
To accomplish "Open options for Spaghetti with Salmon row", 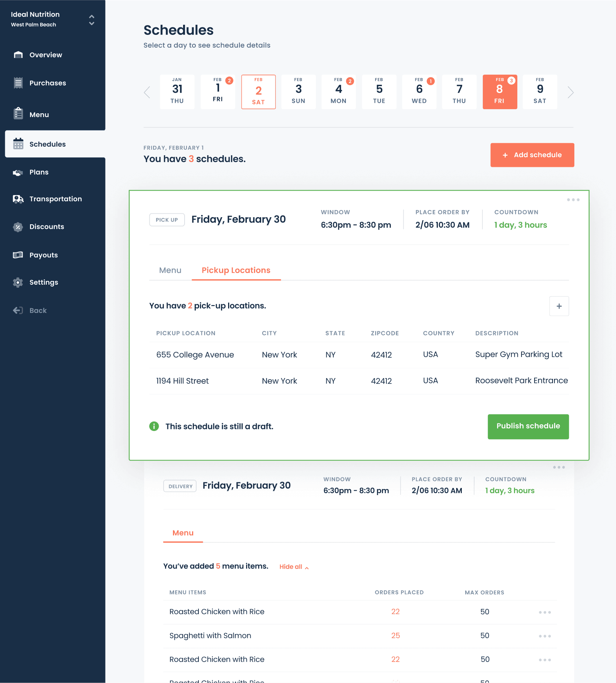I will 545,636.
